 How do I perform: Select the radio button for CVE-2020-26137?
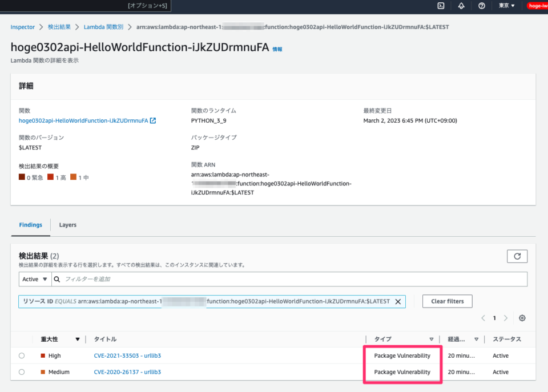(x=21, y=371)
